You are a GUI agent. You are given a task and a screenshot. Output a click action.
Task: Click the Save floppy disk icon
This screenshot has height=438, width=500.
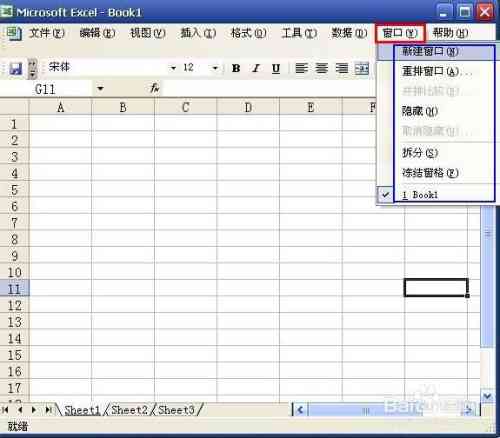click(x=15, y=69)
